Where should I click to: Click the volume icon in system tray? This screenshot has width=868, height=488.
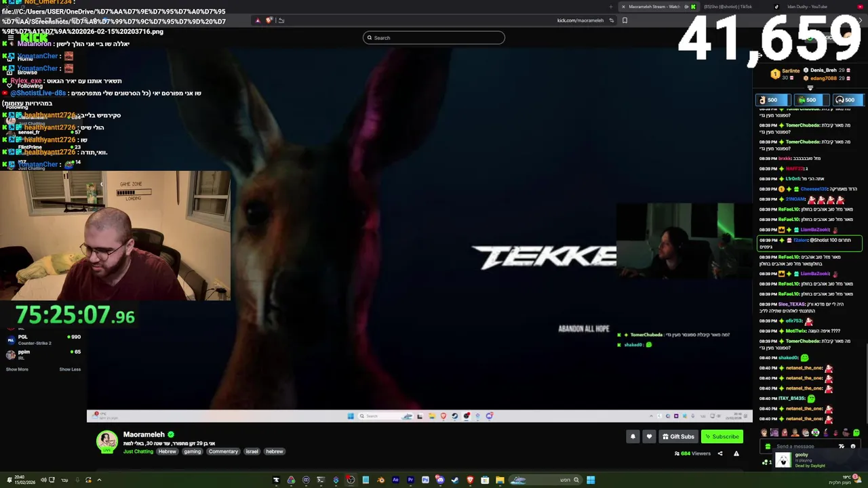tap(43, 480)
